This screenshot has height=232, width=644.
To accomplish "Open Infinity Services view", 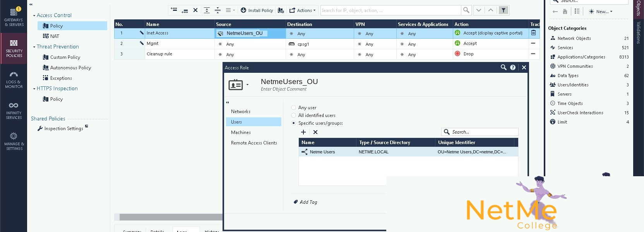I will coord(14,110).
